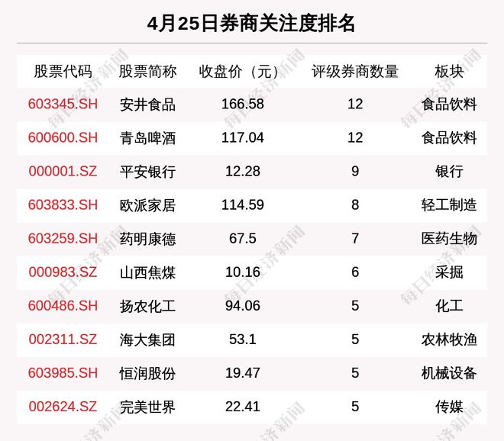
Task: Select the 评级券商数量 column header
Action: coord(355,72)
